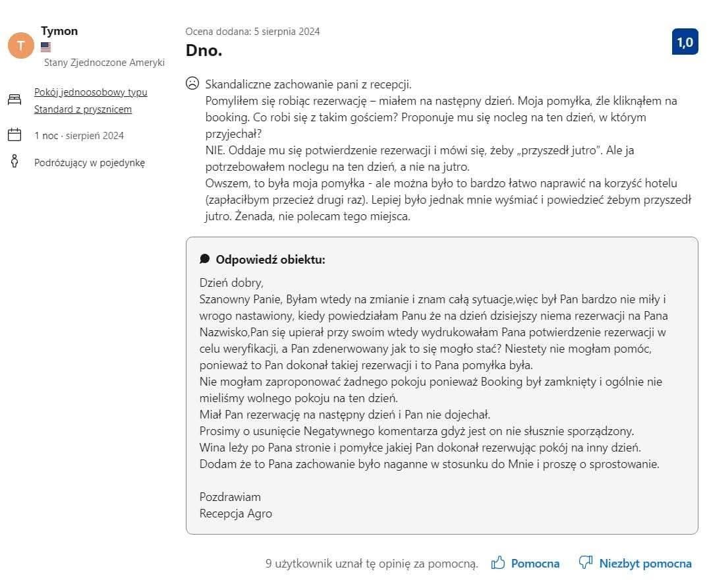Screen dimensions: 709x588
Task: Click the bed icon beside room type
Action: (x=14, y=100)
